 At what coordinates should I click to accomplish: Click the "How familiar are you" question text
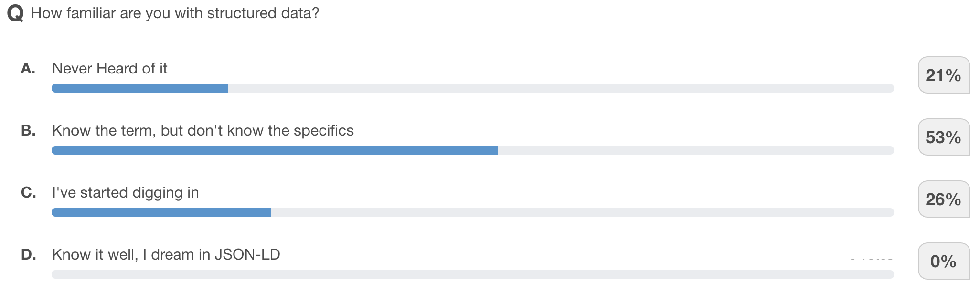[x=175, y=13]
